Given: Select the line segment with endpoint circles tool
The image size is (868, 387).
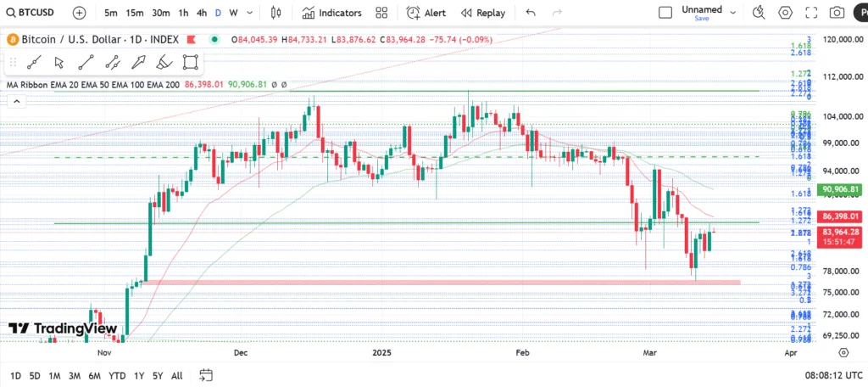Looking at the screenshot, I should 86,63.
